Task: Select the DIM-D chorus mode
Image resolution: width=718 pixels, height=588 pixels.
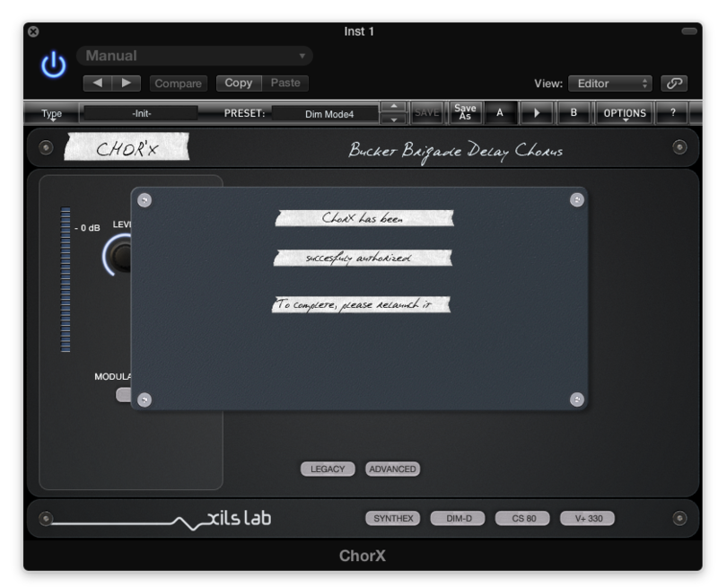Action: tap(458, 518)
